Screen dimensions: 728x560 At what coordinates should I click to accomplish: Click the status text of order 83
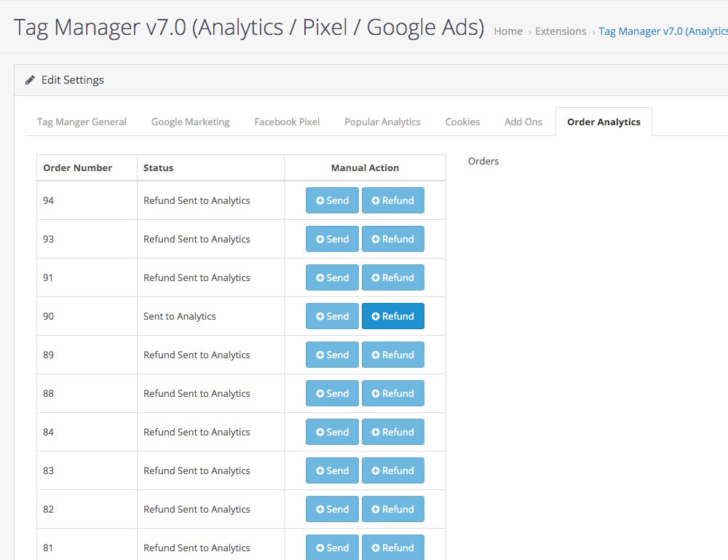[197, 470]
